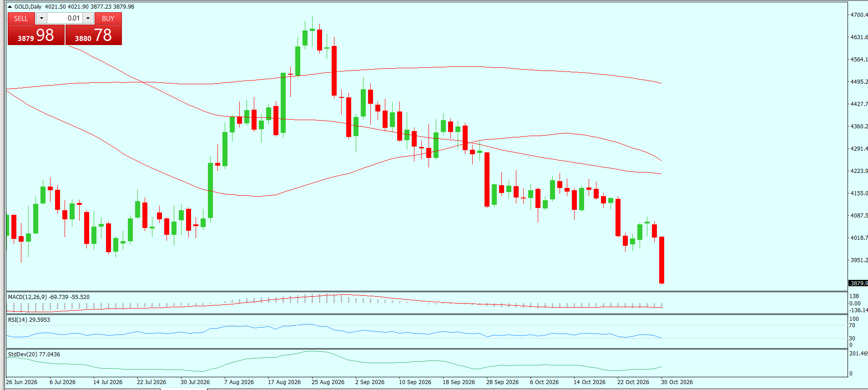Click the BUY button at 3880.78
Viewport: 868px width, 390px height.
pos(94,35)
